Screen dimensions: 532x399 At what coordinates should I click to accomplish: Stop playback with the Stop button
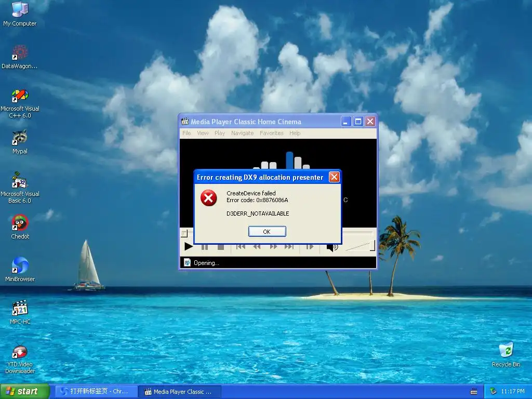pyautogui.click(x=220, y=247)
